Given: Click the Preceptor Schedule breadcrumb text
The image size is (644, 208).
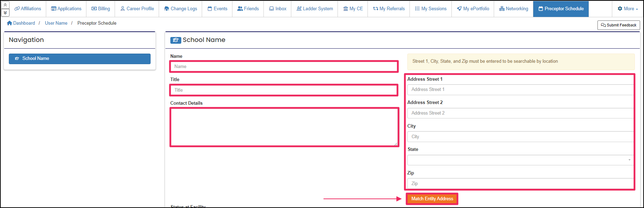Looking at the screenshot, I should pyautogui.click(x=97, y=23).
